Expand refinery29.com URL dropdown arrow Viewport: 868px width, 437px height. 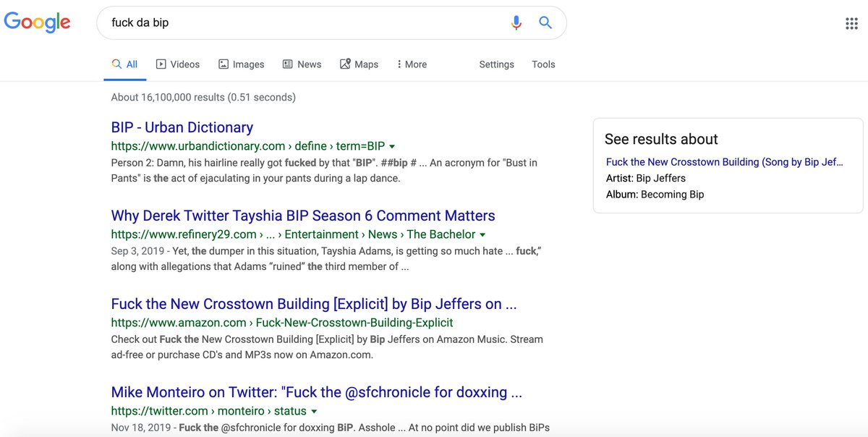pyautogui.click(x=482, y=235)
